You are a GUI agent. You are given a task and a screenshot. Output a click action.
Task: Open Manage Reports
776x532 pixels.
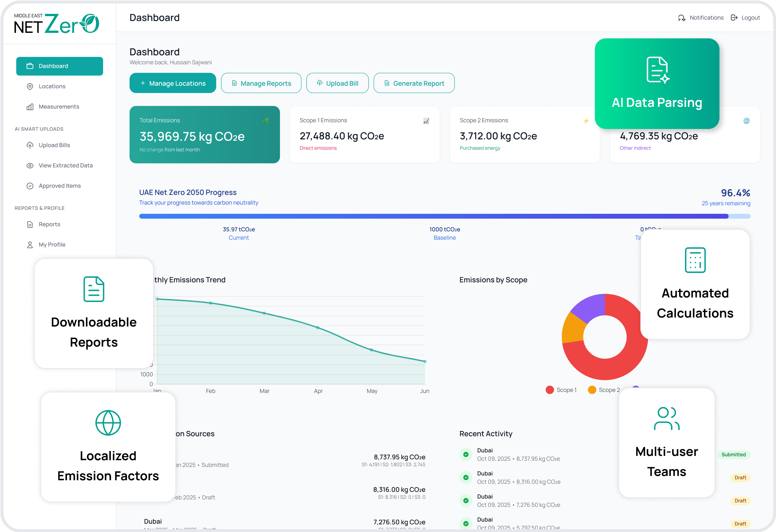(261, 83)
